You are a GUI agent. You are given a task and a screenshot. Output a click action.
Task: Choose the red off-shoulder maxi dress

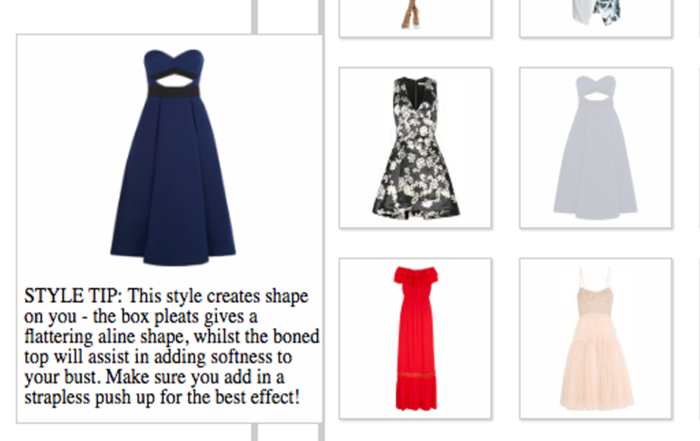[x=415, y=338]
